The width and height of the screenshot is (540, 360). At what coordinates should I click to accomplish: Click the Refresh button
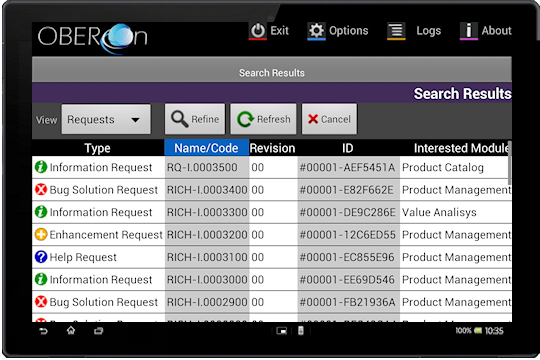(x=263, y=119)
